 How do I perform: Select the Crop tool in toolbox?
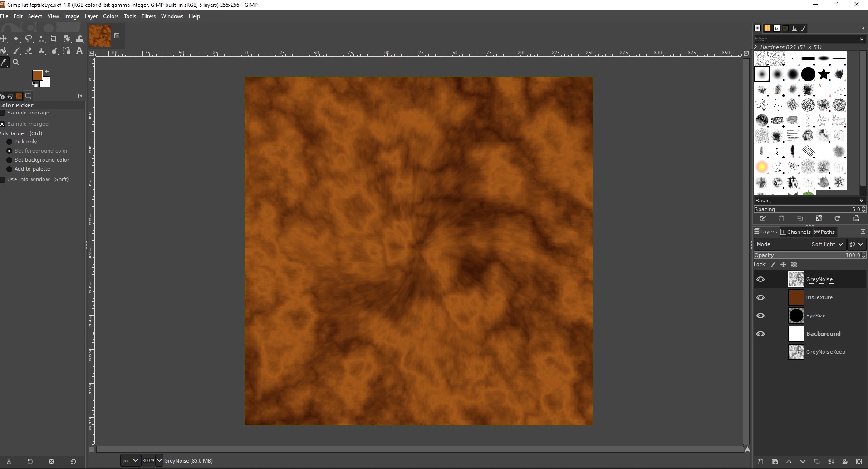coord(54,39)
